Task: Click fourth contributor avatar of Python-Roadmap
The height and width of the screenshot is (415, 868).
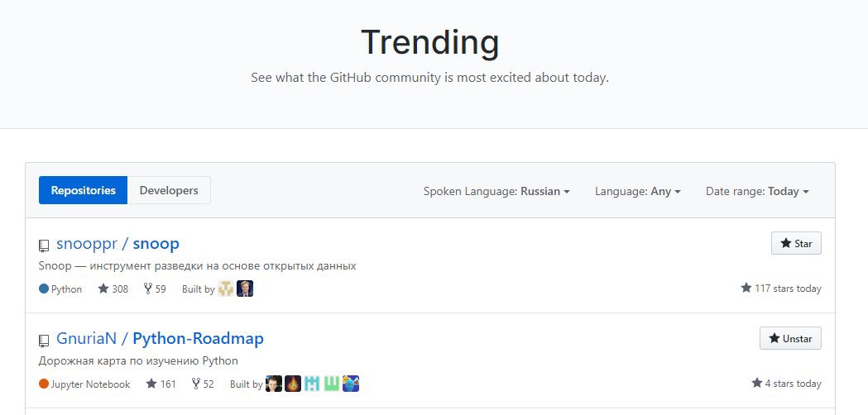Action: coord(331,384)
